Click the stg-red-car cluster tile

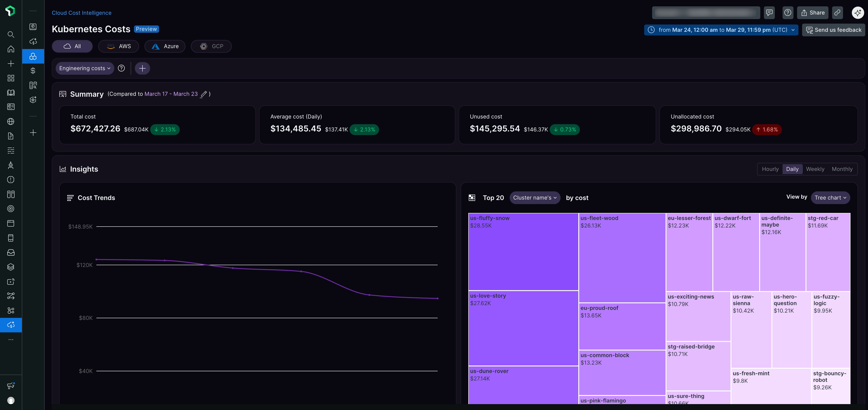(x=828, y=252)
